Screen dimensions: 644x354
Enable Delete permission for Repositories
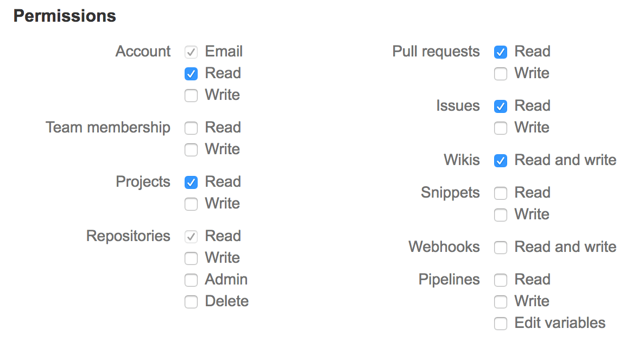coord(191,302)
